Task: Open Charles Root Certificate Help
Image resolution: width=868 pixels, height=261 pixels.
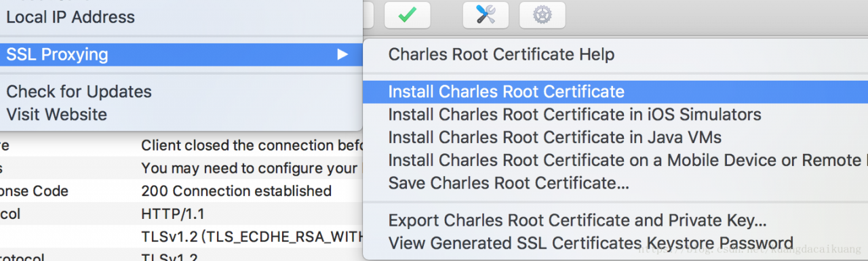Action: (501, 54)
